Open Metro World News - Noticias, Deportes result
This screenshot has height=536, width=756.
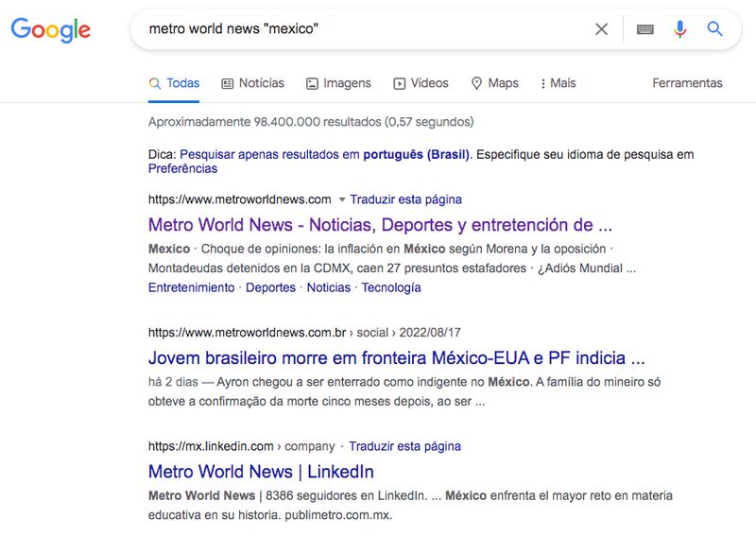380,225
